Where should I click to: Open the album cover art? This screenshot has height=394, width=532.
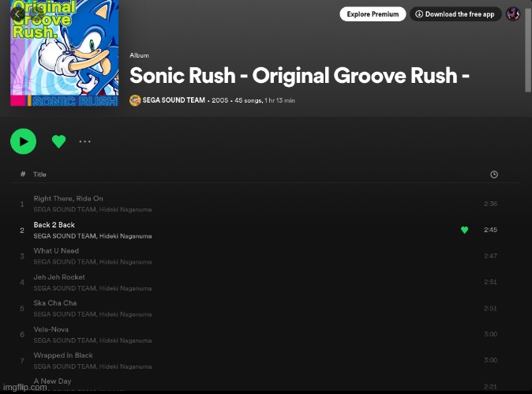[65, 53]
